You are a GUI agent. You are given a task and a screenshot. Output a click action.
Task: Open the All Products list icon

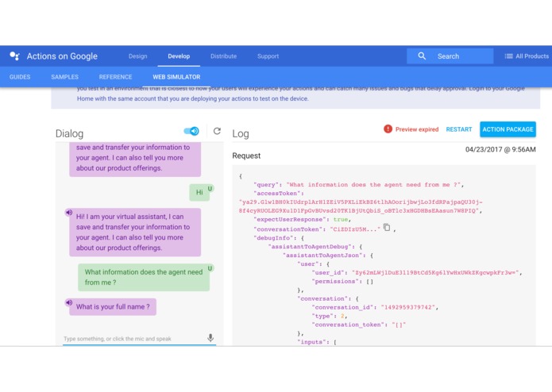508,56
